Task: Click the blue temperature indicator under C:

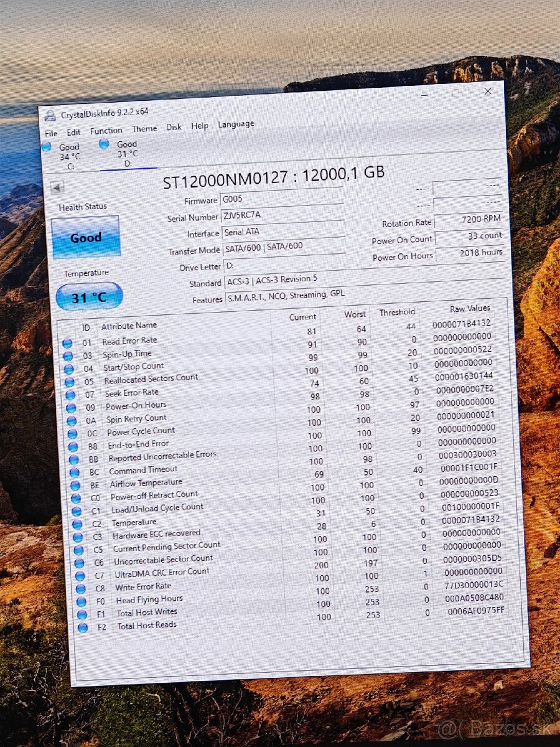Action: (x=46, y=146)
